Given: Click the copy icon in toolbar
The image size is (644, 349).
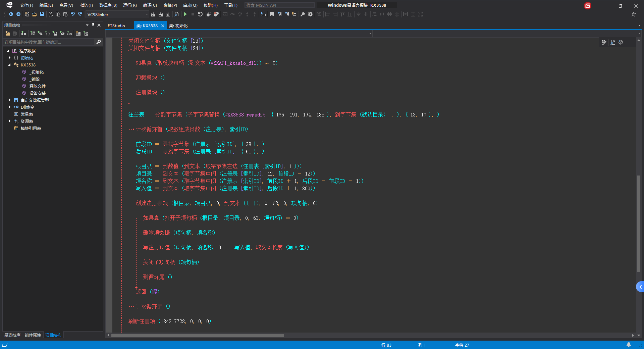Looking at the screenshot, I should pos(58,14).
